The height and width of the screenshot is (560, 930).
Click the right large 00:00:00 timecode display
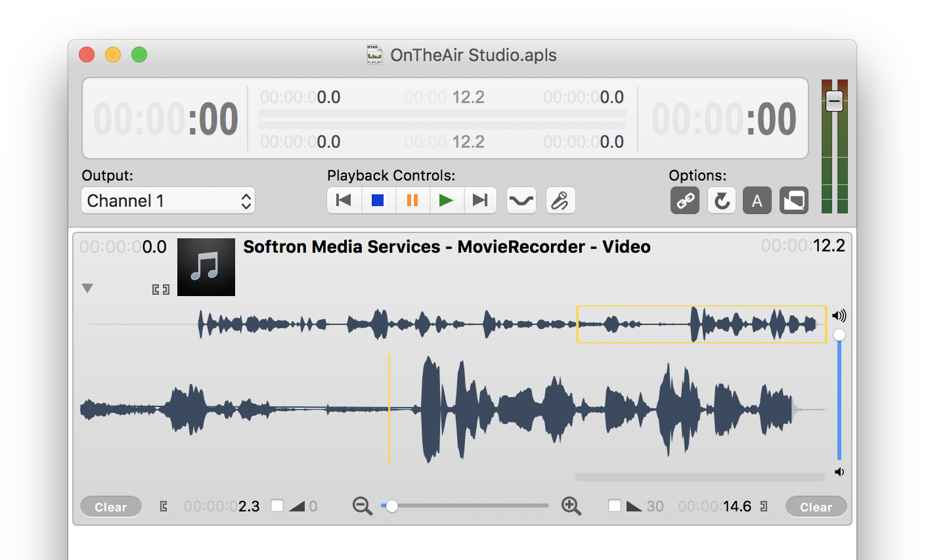(724, 119)
